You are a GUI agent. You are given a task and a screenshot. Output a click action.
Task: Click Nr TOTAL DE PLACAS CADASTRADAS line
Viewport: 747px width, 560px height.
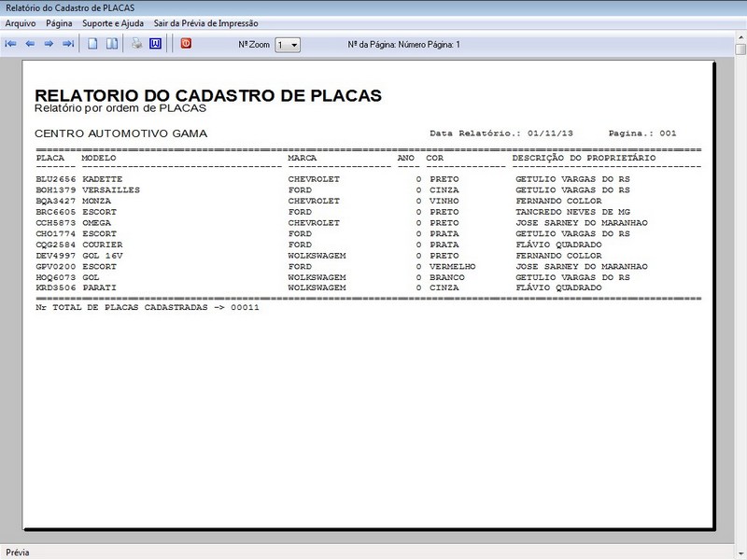[x=148, y=308]
